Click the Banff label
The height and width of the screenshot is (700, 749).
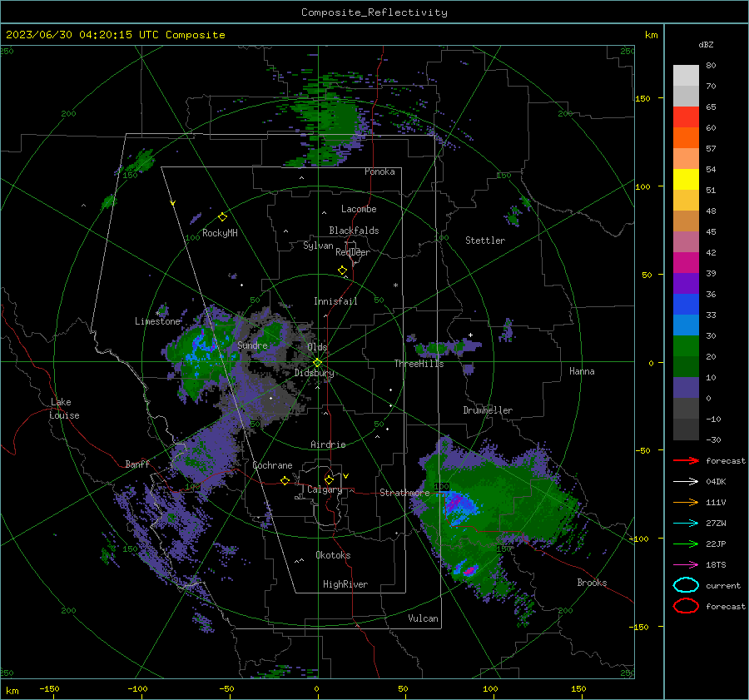tap(137, 464)
